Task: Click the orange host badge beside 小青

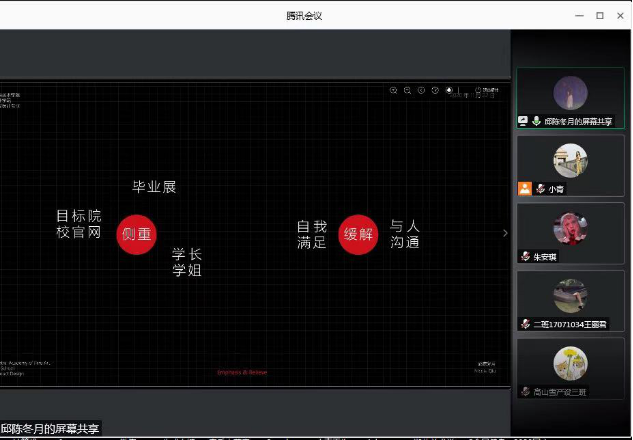Action: [x=524, y=188]
